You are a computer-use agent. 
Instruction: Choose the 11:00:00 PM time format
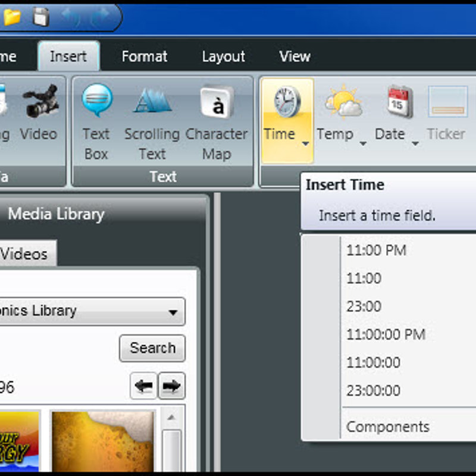click(386, 334)
